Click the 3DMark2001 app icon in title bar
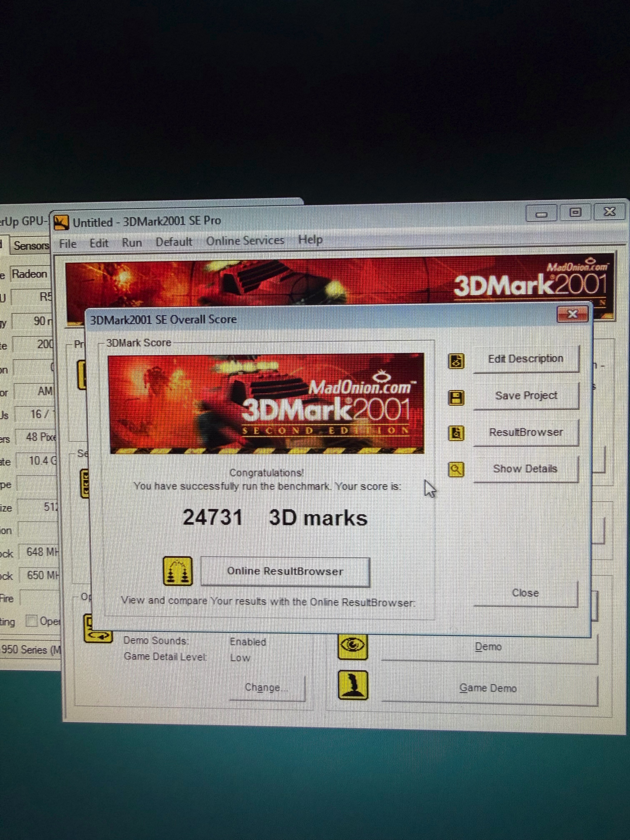Viewport: 630px width, 840px height. (x=61, y=222)
